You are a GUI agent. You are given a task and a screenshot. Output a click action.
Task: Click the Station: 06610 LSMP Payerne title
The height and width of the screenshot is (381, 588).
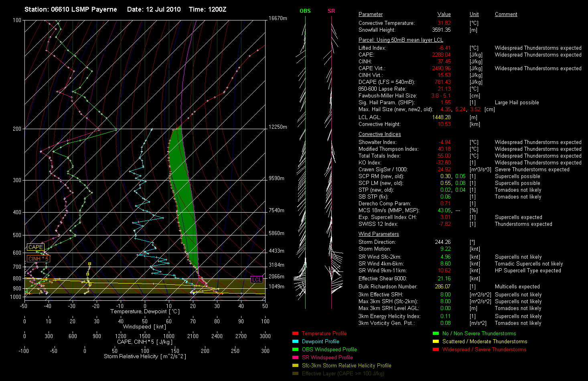coord(71,9)
